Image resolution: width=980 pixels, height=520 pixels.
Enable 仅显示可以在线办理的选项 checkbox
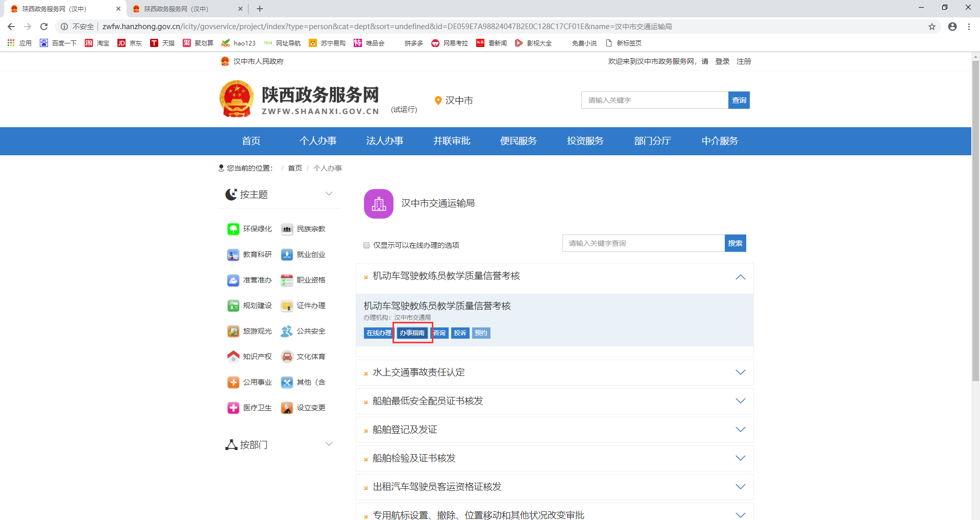pyautogui.click(x=366, y=245)
